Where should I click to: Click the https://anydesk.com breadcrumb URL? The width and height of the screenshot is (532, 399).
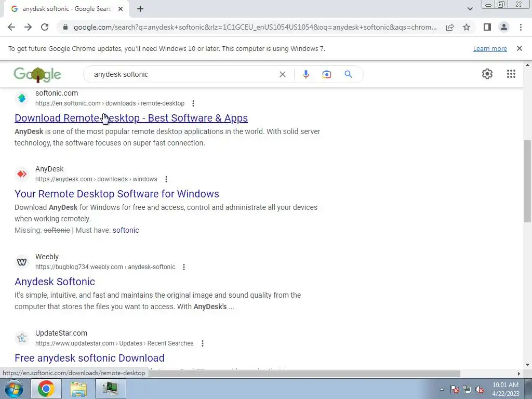tap(64, 179)
